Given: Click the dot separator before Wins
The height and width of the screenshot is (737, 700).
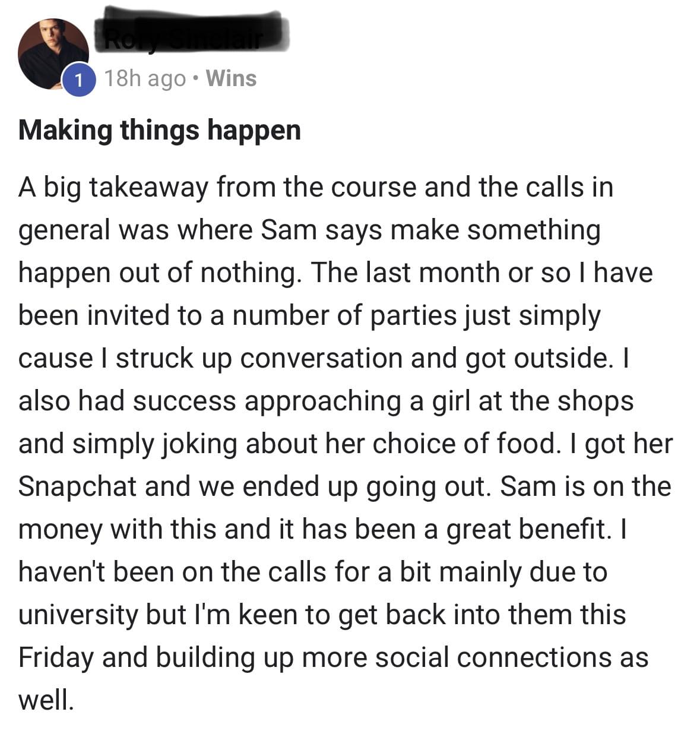Looking at the screenshot, I should [x=196, y=78].
